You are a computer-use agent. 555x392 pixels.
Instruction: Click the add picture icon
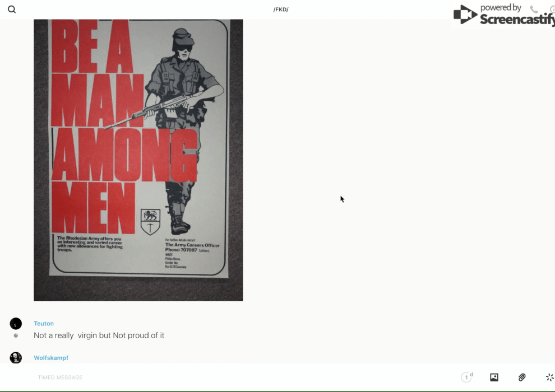point(494,377)
